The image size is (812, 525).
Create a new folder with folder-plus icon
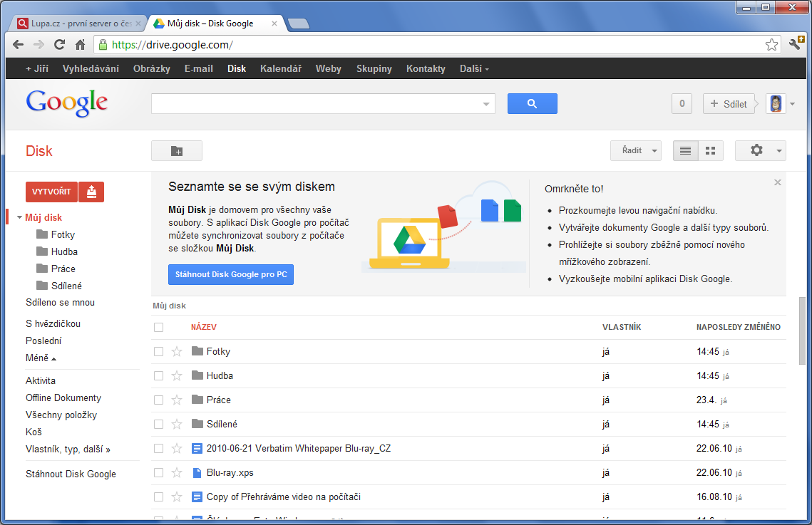click(x=177, y=151)
